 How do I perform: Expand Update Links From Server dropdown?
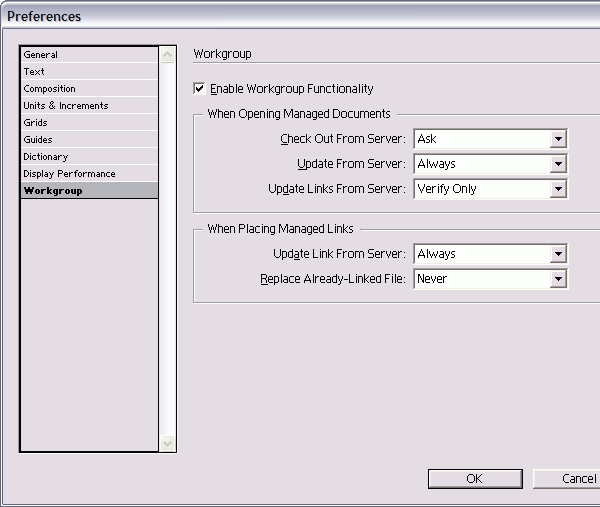click(490, 189)
